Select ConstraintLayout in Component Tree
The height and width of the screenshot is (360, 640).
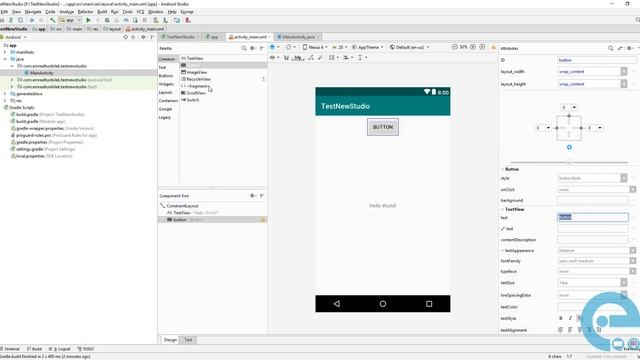(x=180, y=206)
